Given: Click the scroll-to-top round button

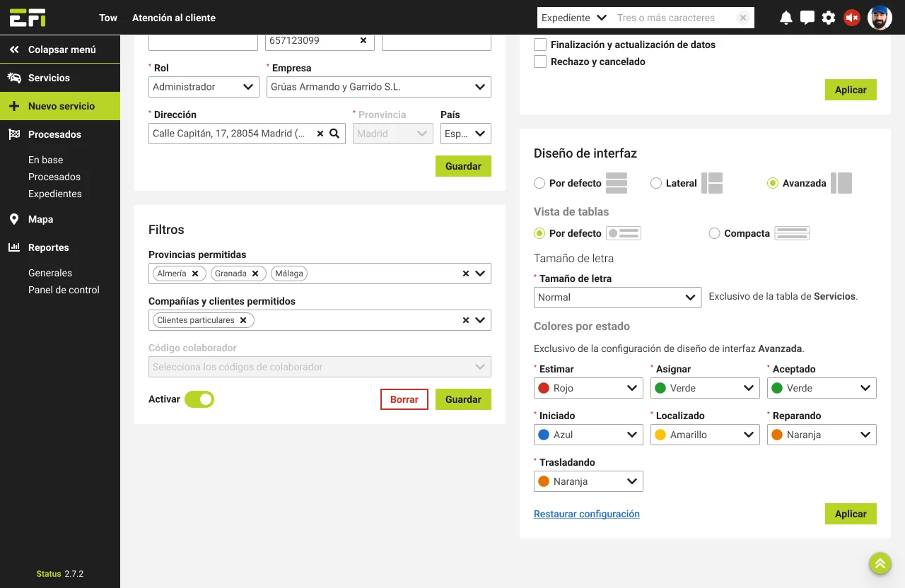Looking at the screenshot, I should click(x=880, y=563).
